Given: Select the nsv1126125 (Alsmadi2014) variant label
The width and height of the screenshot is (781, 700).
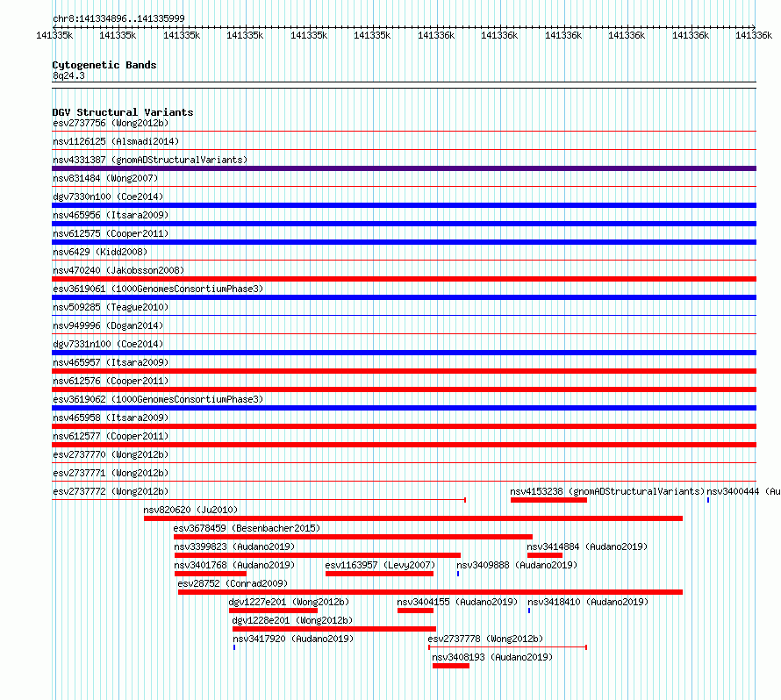Looking at the screenshot, I should tap(116, 141).
